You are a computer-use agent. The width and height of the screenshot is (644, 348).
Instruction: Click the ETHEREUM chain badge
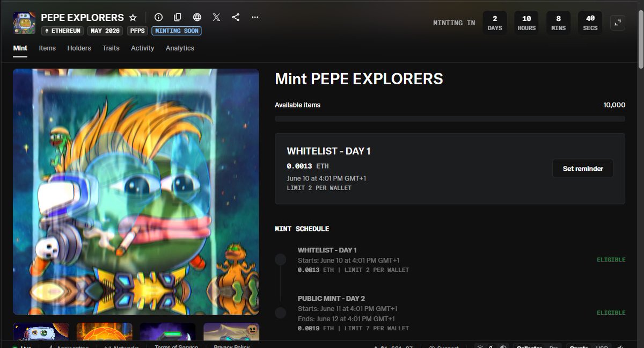pos(62,31)
